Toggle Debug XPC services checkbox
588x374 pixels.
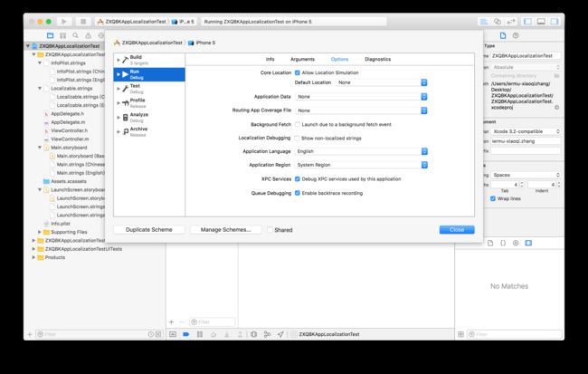click(x=298, y=179)
